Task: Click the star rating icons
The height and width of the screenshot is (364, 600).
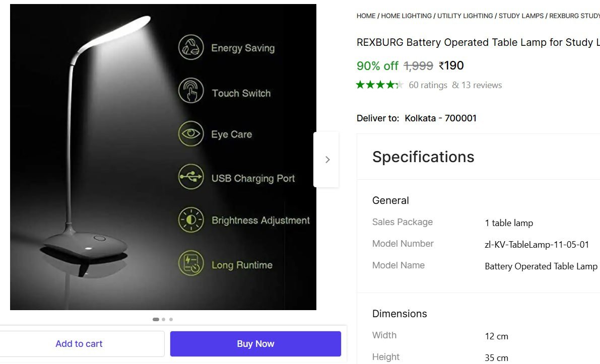Action: point(379,85)
